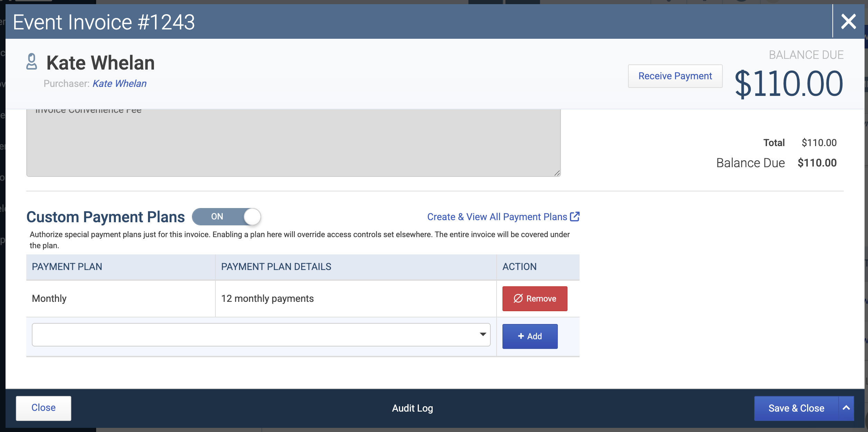
Task: Close the Event Invoice dialog with X
Action: (848, 21)
